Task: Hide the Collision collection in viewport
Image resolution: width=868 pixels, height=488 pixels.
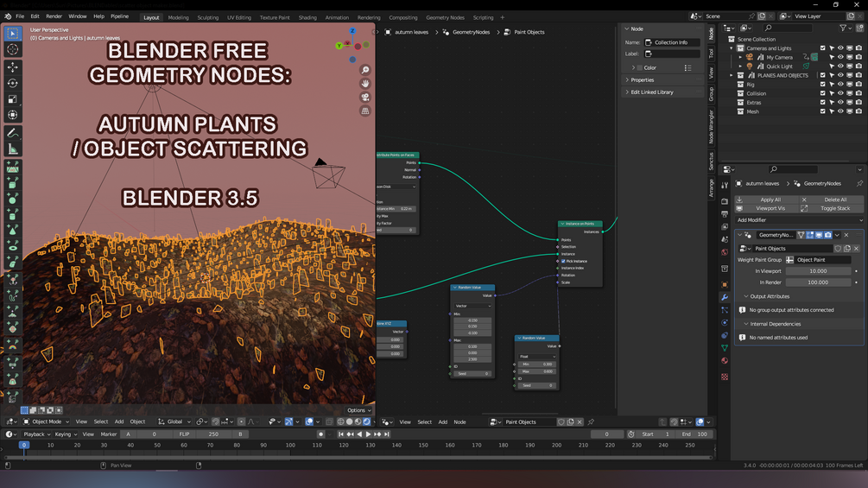Action: [x=840, y=93]
